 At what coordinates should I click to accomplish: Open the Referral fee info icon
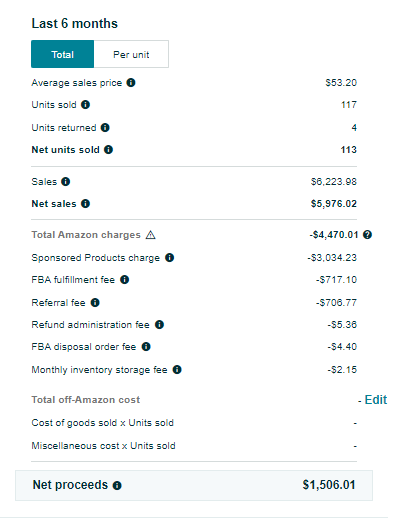pyautogui.click(x=95, y=303)
